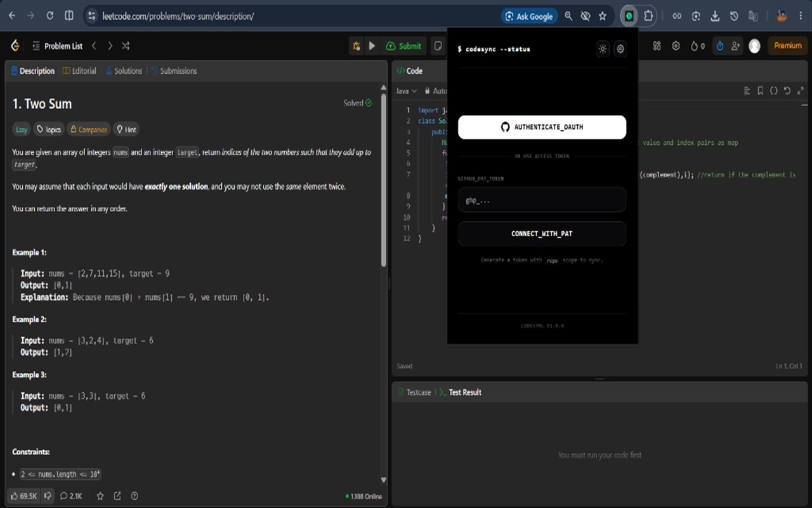Zoom level magnifier icon in address bar
Viewport: 812px width, 508px height.
click(x=569, y=16)
